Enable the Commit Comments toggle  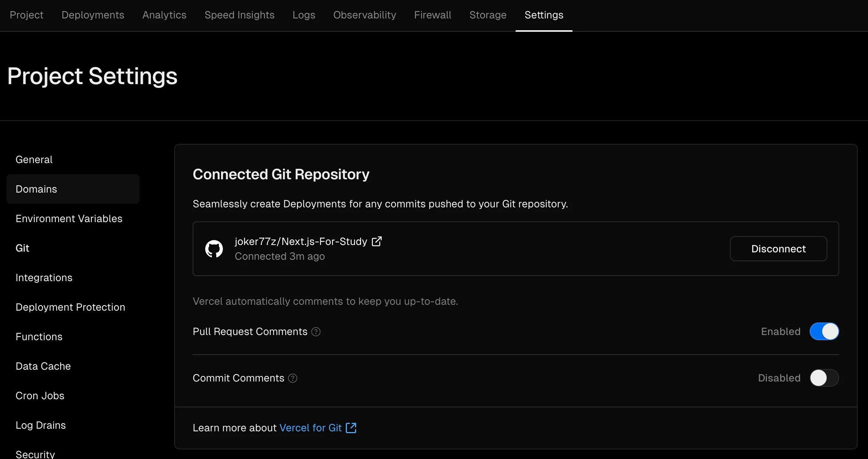tap(824, 378)
